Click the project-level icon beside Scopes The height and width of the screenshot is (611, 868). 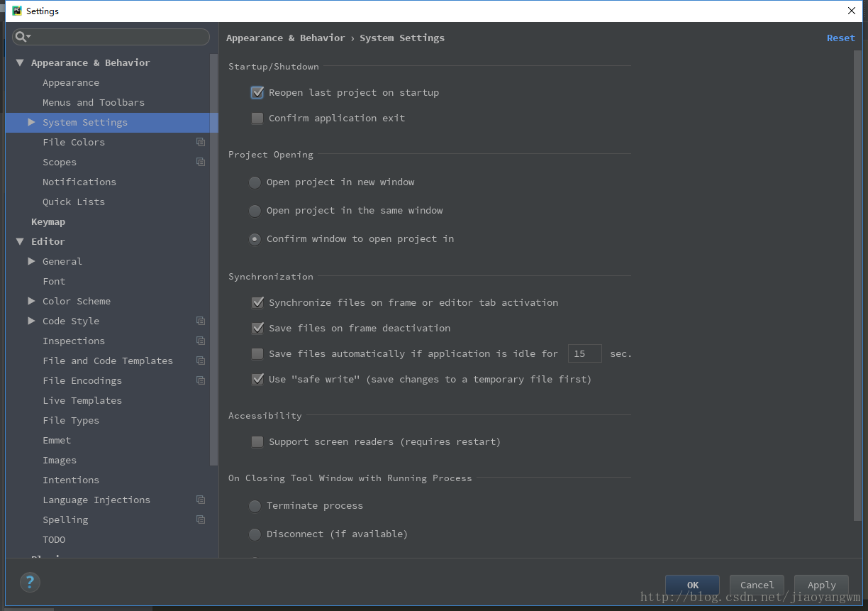click(x=201, y=162)
